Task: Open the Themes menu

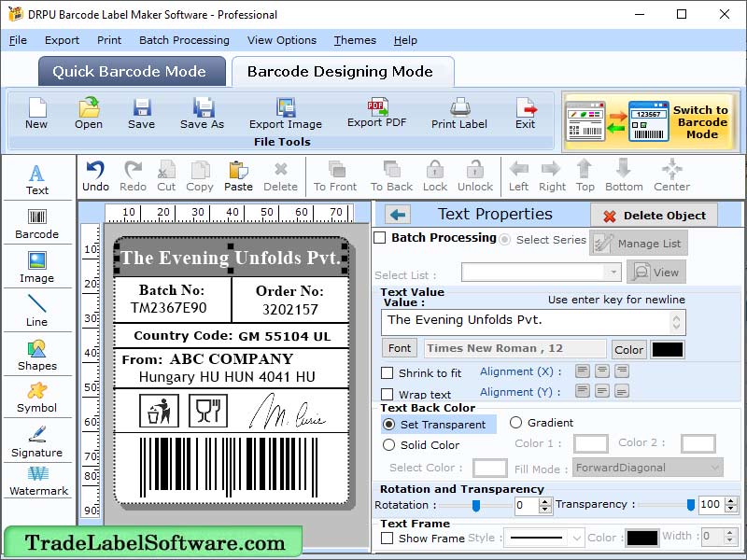Action: click(x=354, y=40)
